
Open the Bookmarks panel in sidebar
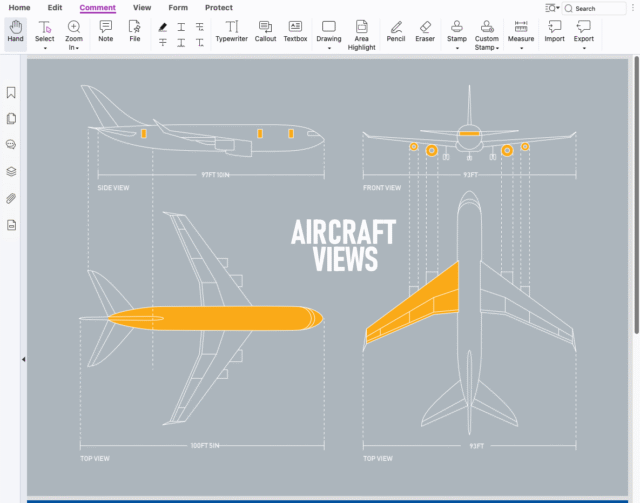point(11,93)
